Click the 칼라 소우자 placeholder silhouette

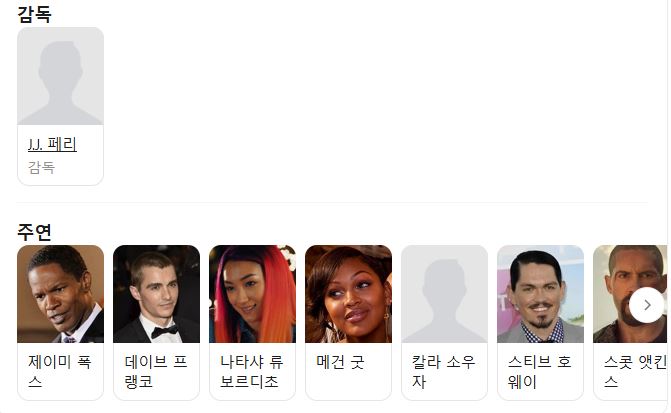click(444, 294)
